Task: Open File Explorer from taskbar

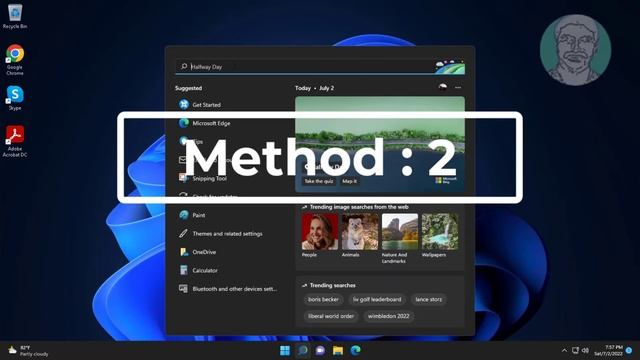Action: point(338,350)
